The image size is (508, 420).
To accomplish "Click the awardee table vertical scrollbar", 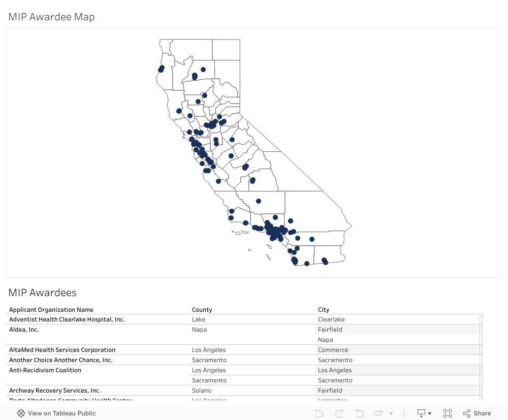I will 481,356.
